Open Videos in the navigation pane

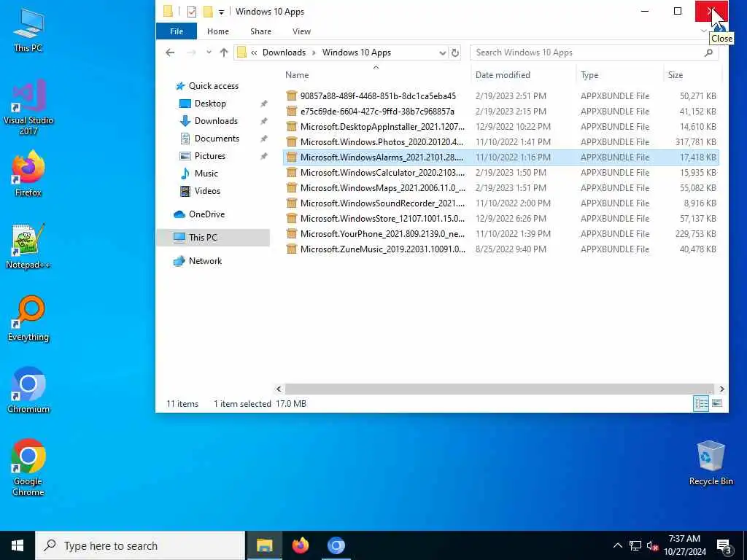(x=207, y=191)
